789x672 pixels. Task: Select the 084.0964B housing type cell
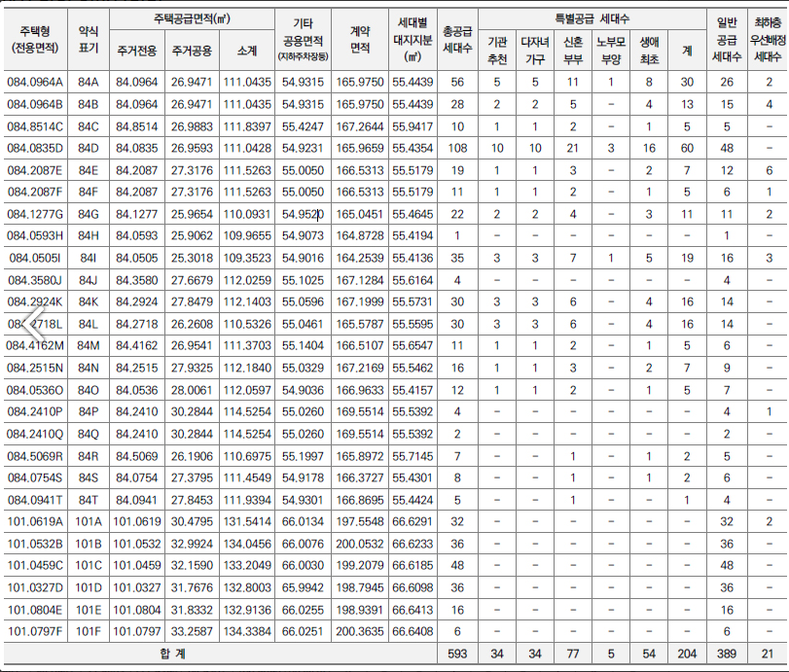tap(35, 105)
